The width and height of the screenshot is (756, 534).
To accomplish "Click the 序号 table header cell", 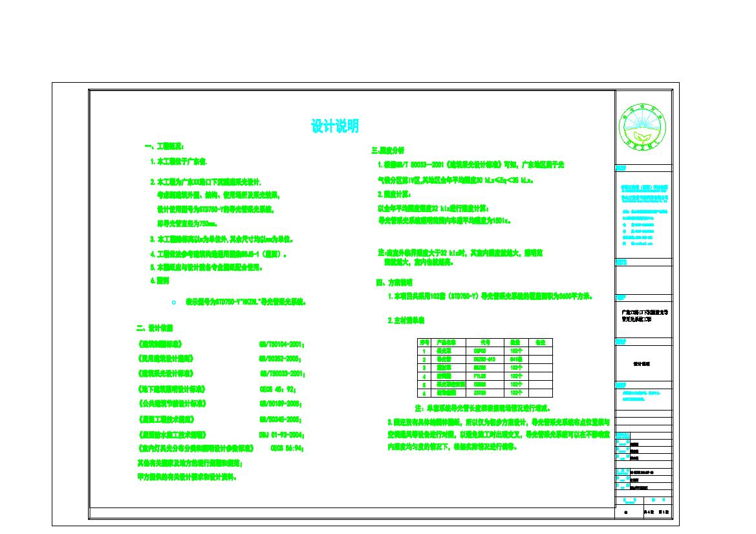I will pyautogui.click(x=424, y=342).
